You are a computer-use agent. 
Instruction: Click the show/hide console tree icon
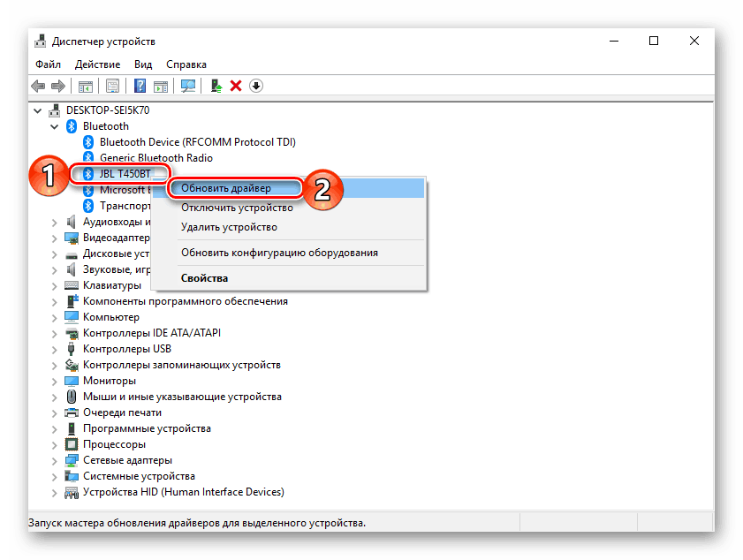86,87
